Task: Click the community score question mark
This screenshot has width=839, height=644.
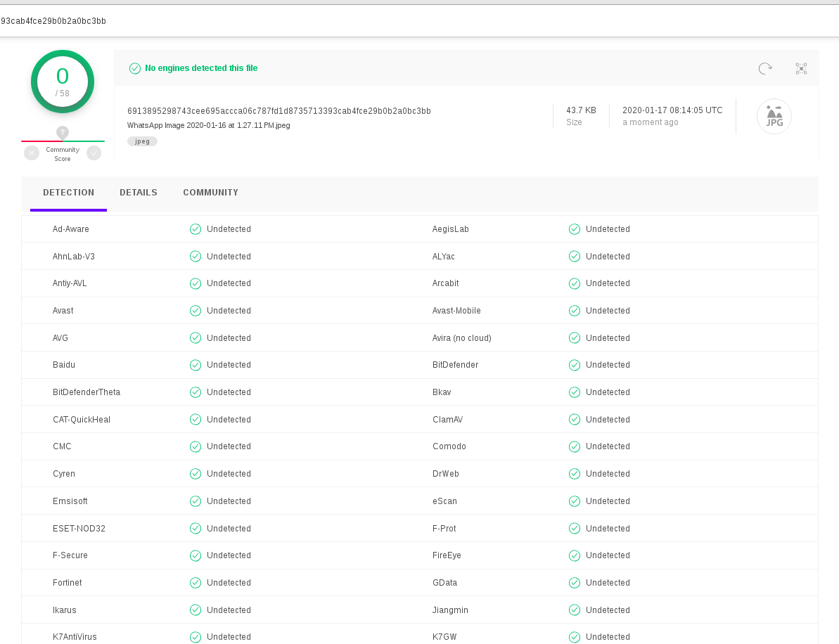Action: 63,131
